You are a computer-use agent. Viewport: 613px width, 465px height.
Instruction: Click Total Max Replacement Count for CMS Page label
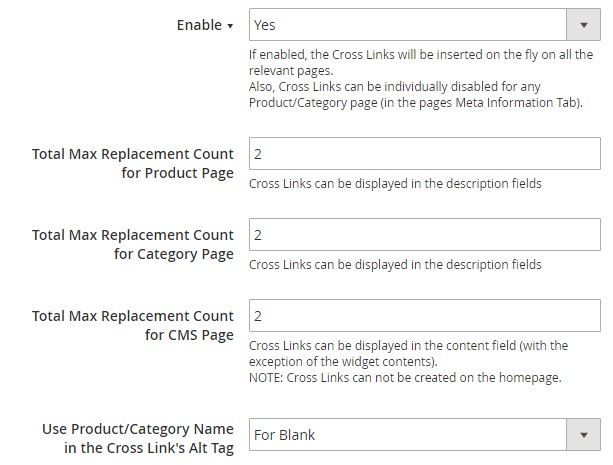pos(133,325)
